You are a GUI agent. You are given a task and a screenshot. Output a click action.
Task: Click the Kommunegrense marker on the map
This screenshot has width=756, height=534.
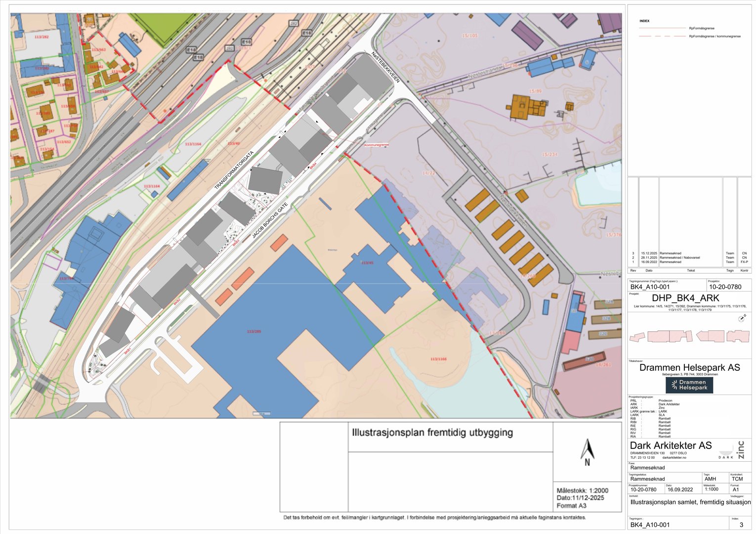pos(377,145)
